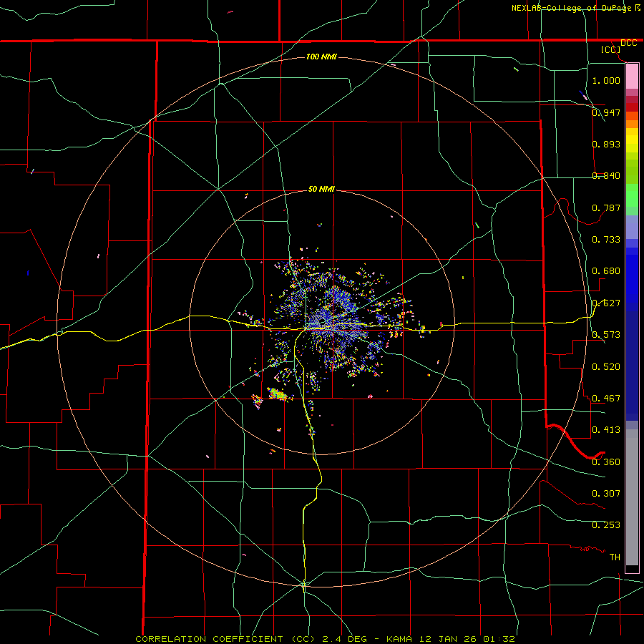Screen dimensions: 644x644
Task: Click the 0.627 scale value
Action: [606, 303]
